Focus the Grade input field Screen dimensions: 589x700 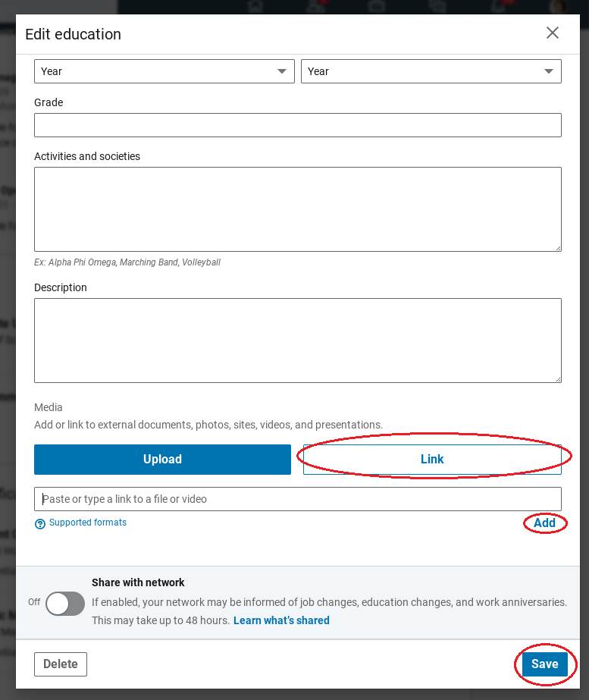pos(297,125)
